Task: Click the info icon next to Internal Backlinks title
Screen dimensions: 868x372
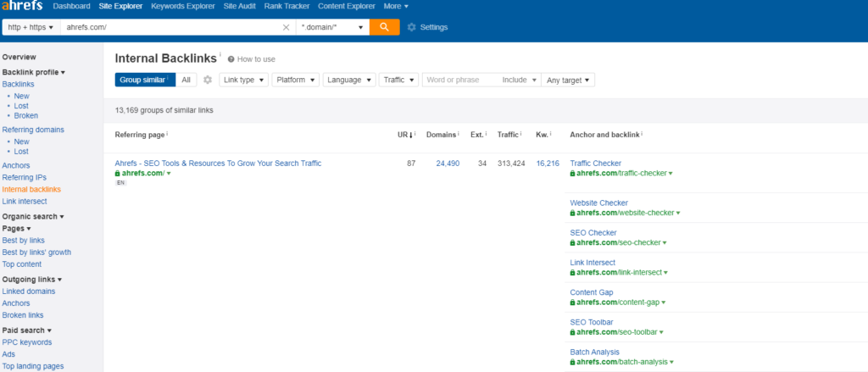Action: click(220, 54)
